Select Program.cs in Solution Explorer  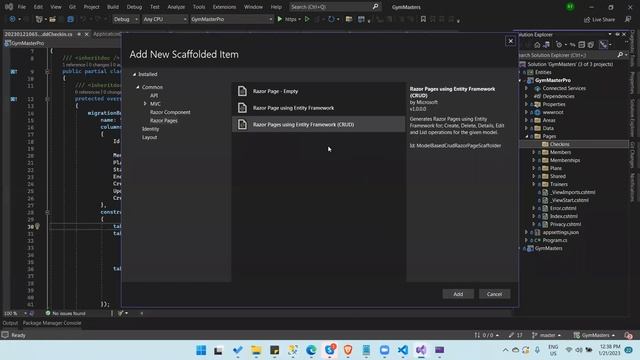[555, 240]
